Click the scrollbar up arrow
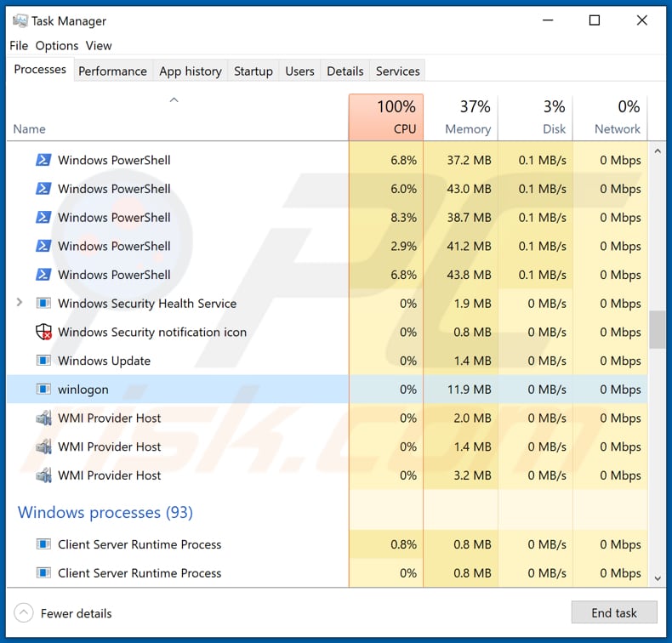Viewport: 672px width, 643px height. click(658, 151)
